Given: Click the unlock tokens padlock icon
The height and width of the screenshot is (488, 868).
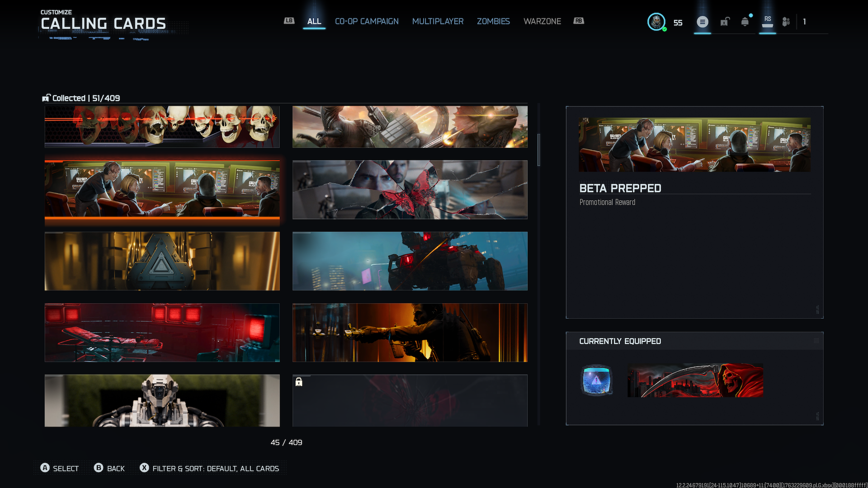Looking at the screenshot, I should pos(725,22).
